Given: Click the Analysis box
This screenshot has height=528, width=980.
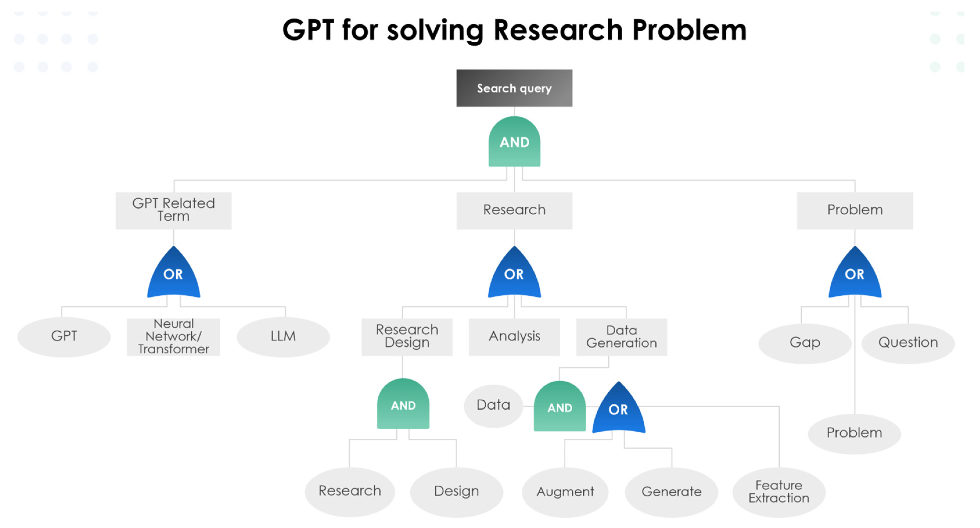Looking at the screenshot, I should click(514, 337).
